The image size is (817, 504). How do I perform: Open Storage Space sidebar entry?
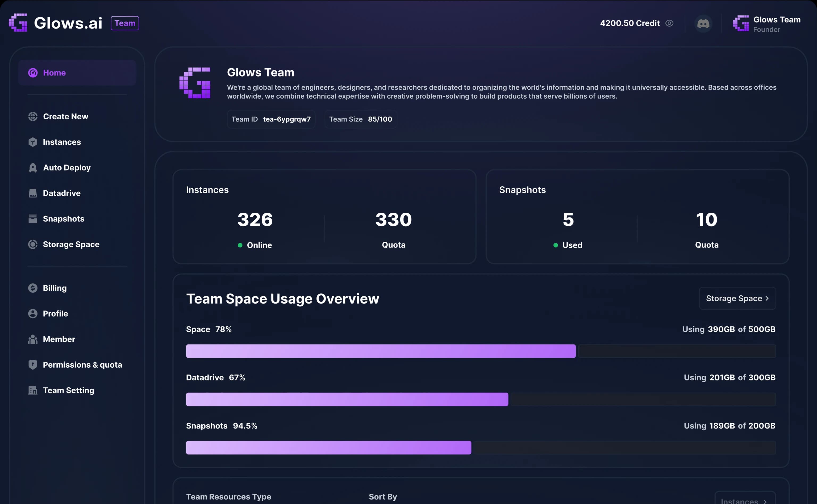click(77, 244)
